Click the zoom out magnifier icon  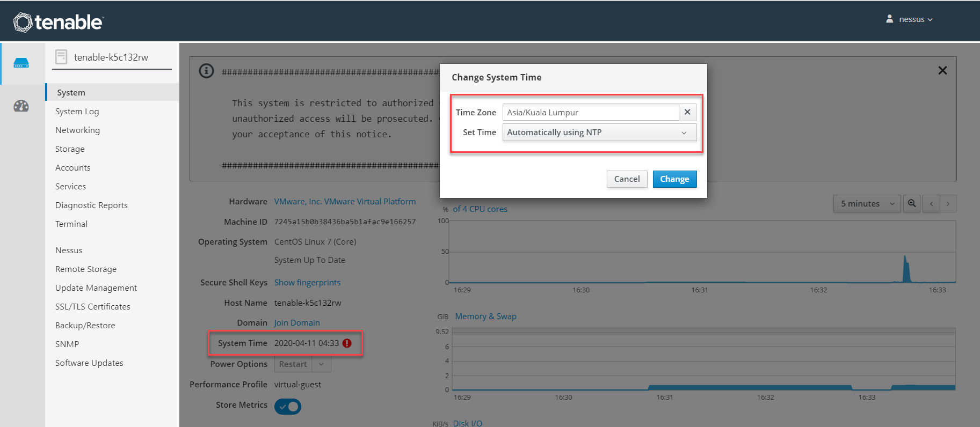[x=911, y=203]
